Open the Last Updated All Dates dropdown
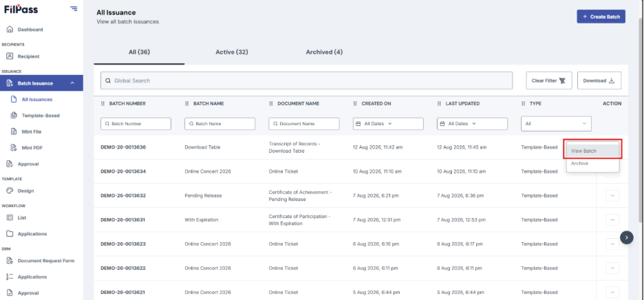 point(472,124)
